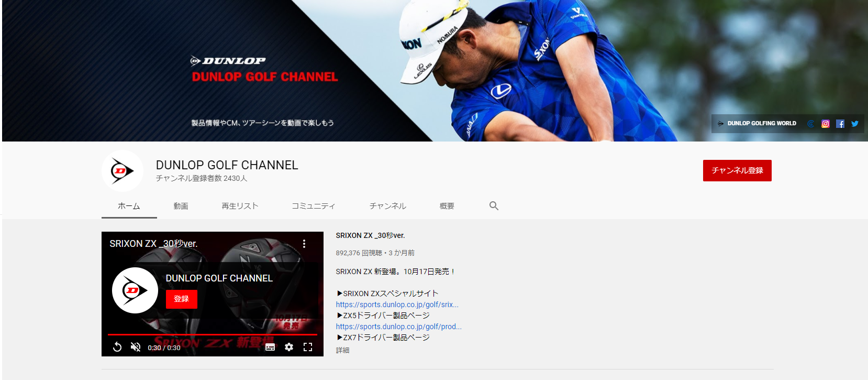Open the blue swirl icon beside DUNLOP GOLFING WORLD
The image size is (868, 380).
pos(811,124)
